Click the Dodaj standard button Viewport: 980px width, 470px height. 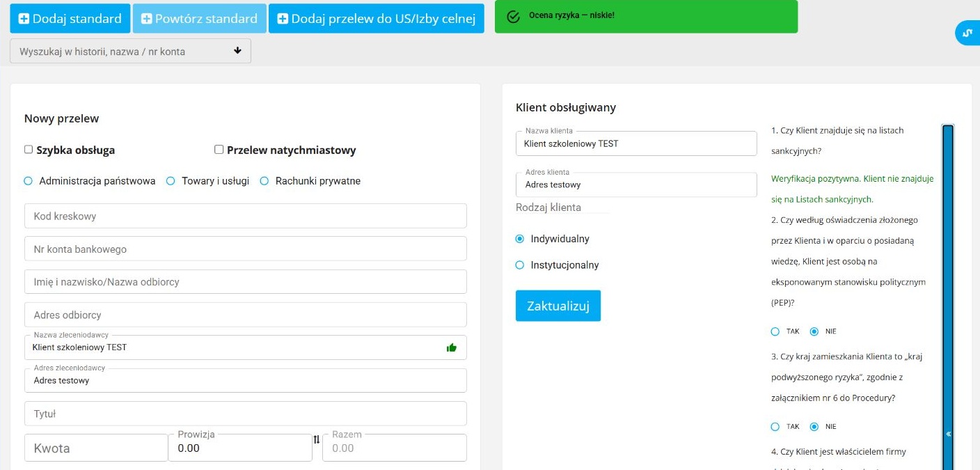click(70, 19)
